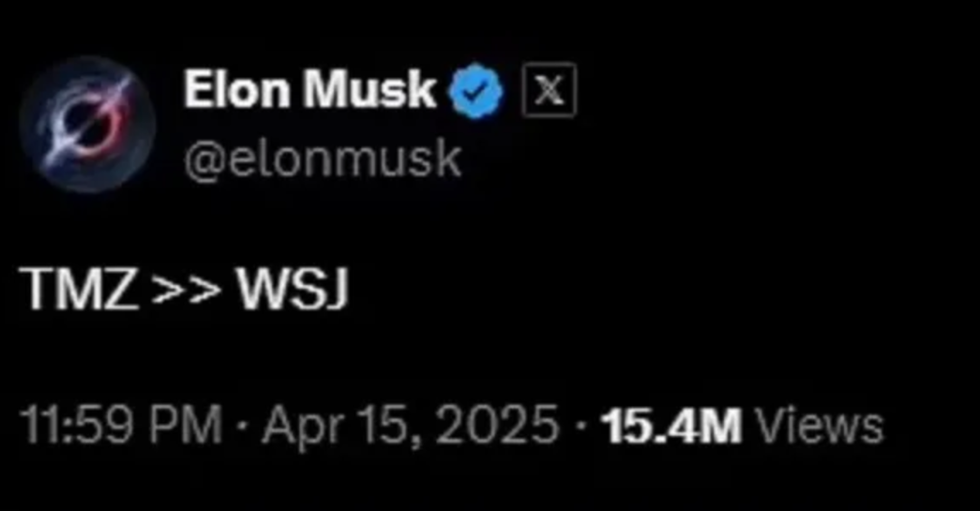This screenshot has height=511, width=980.
Task: Click the "M" suffix of the view count
Action: coord(721,425)
